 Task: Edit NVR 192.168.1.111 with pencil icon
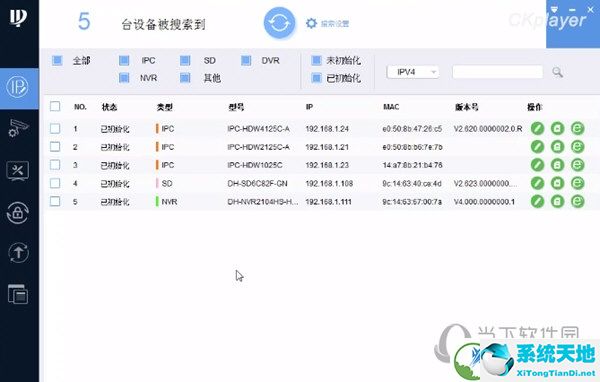point(537,201)
